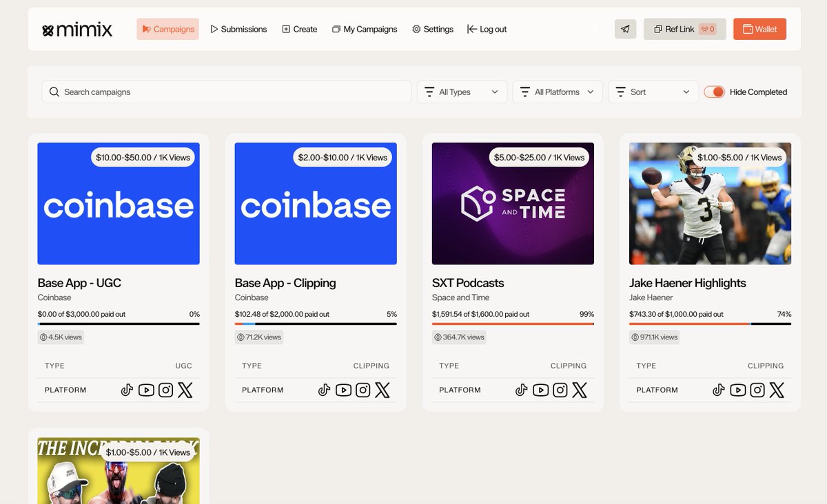Click the 0 referral count badge
Image resolution: width=827 pixels, height=504 pixels.
coord(708,29)
